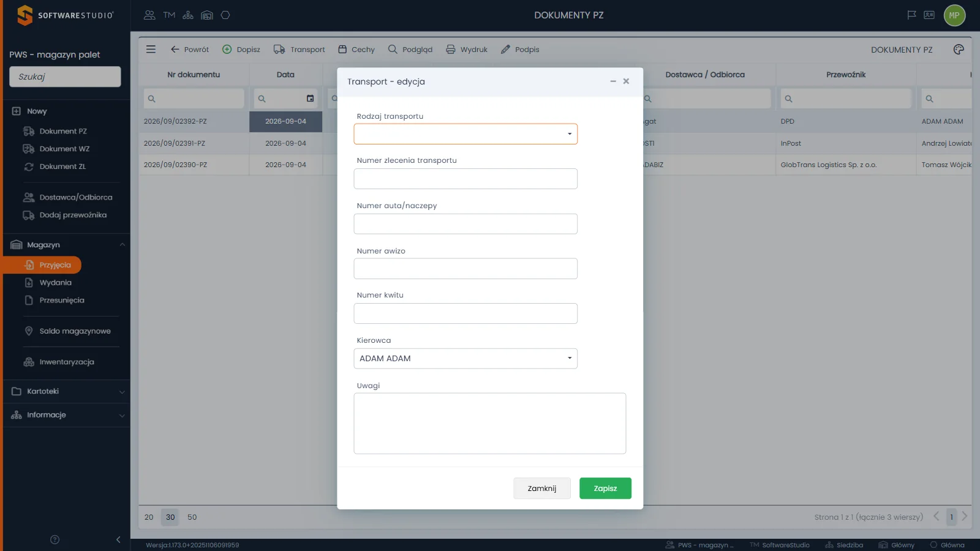
Task: Expand the Informacje sidebar section
Action: point(67,415)
